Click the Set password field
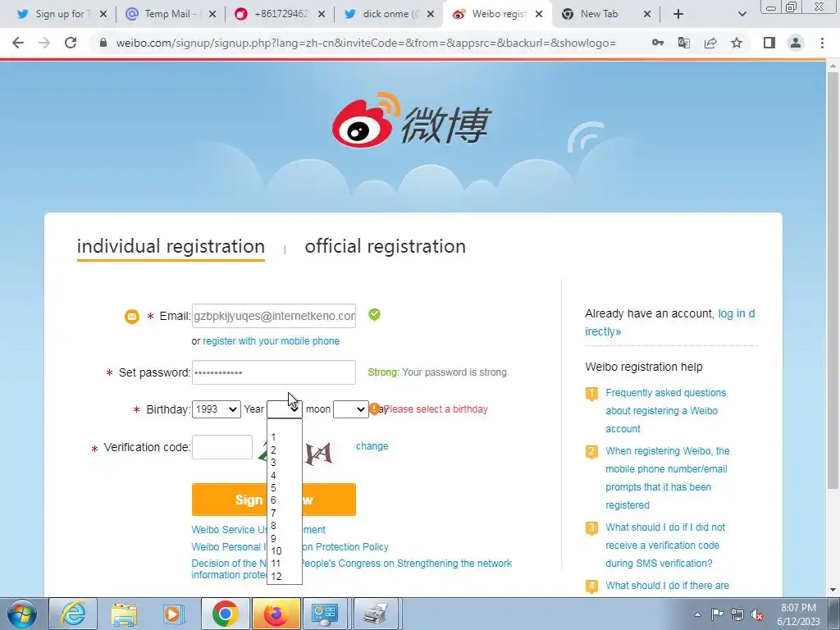The height and width of the screenshot is (630, 840). point(274,372)
